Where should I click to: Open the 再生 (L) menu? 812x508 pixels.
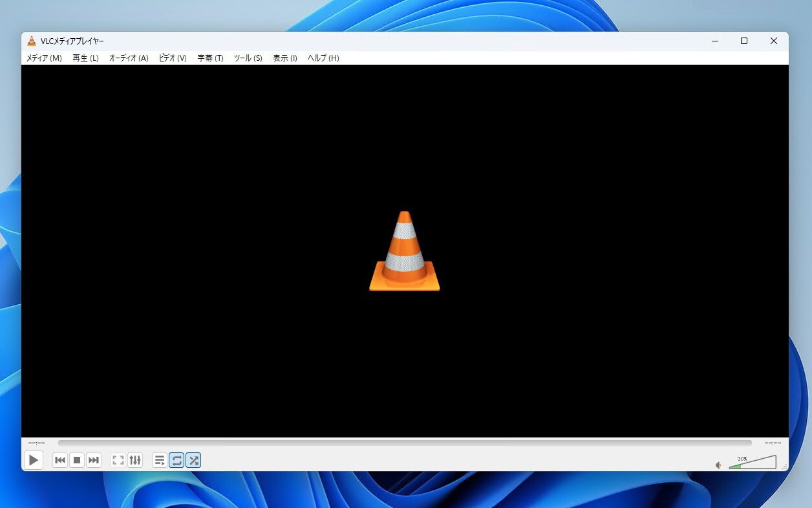(x=85, y=58)
